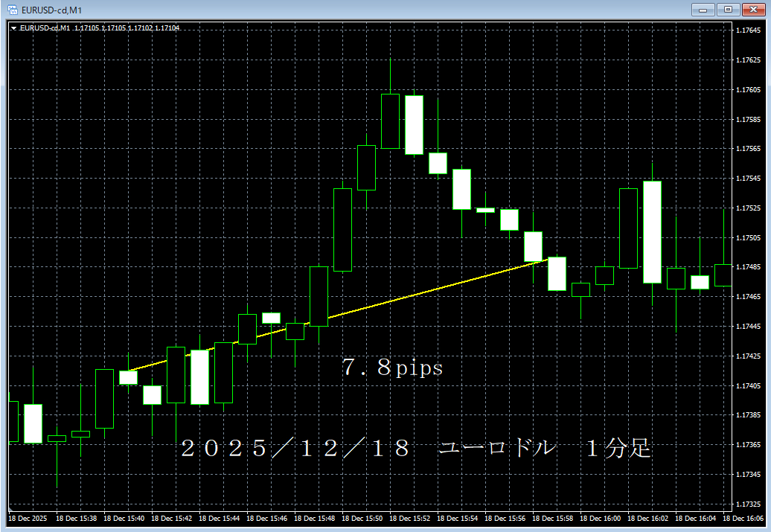771x532 pixels.
Task: Click price level 1.17565 on the scale
Action: [x=748, y=149]
